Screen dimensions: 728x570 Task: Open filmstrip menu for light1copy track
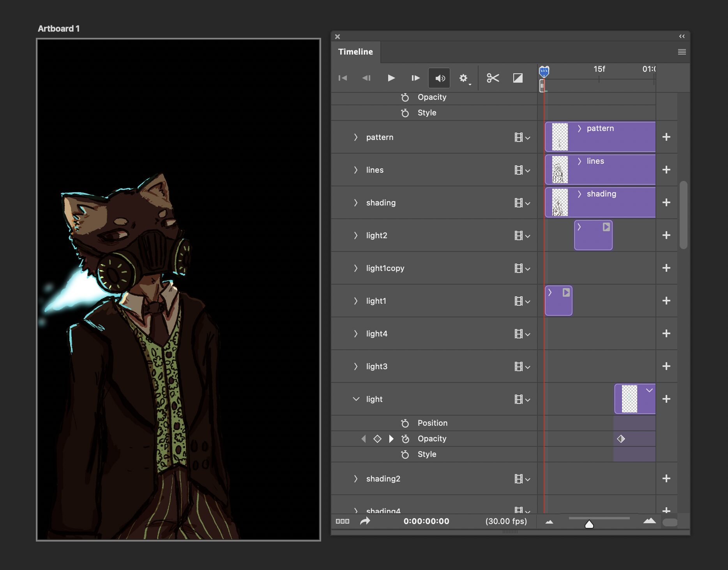tap(522, 268)
